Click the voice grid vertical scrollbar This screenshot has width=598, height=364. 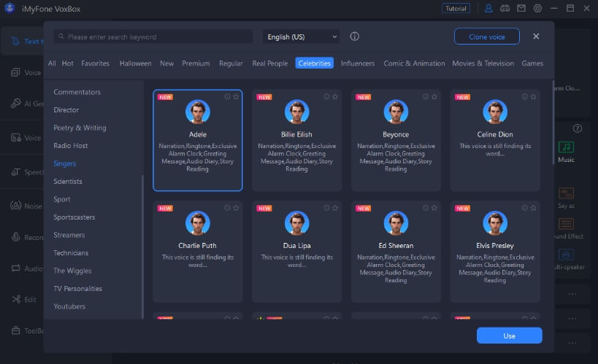point(553,122)
